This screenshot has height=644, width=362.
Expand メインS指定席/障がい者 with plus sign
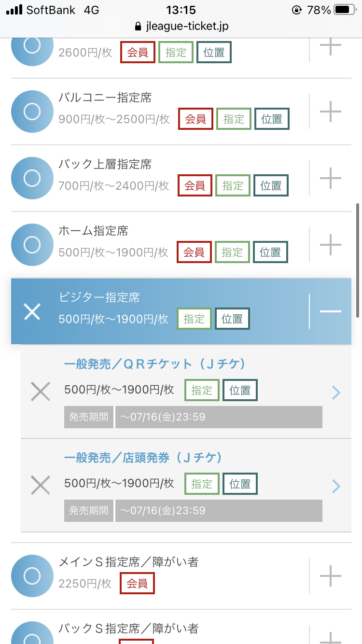(x=331, y=576)
